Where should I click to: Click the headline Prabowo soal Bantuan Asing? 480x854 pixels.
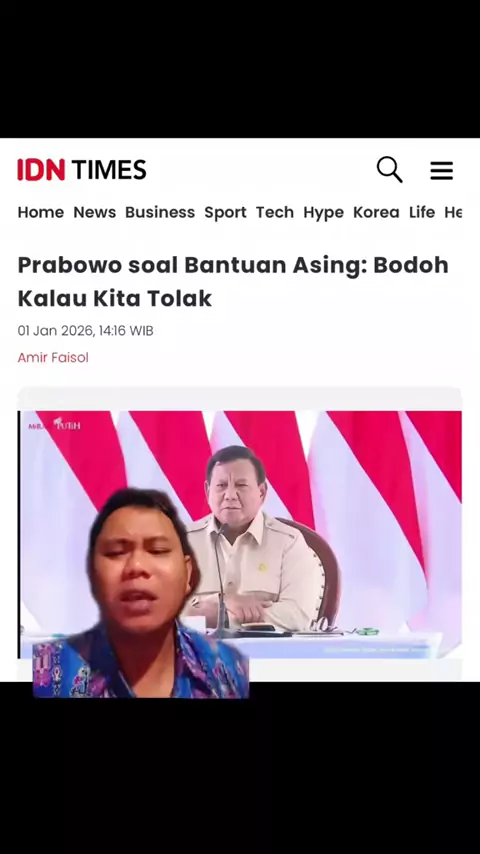click(233, 282)
